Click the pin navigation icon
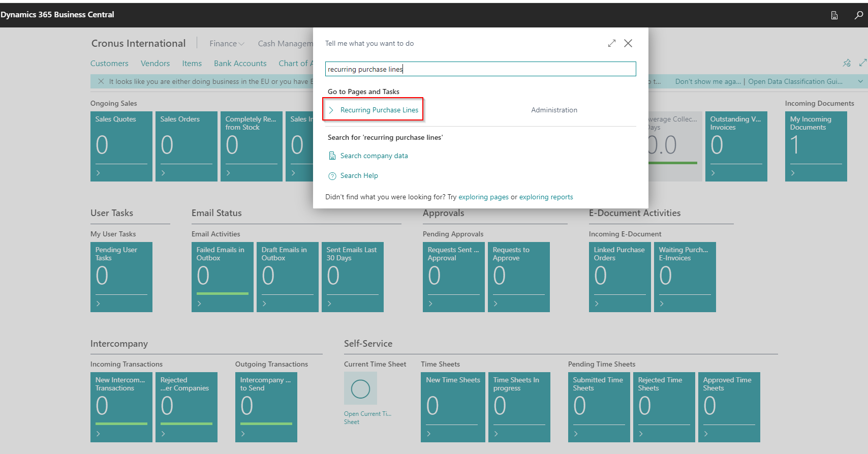 (x=847, y=63)
